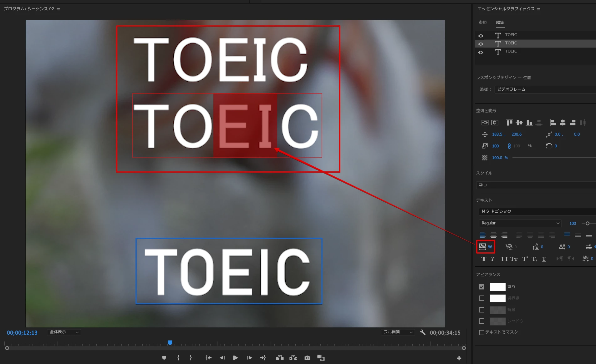Align left edges icon
596x364 pixels.
pos(553,123)
